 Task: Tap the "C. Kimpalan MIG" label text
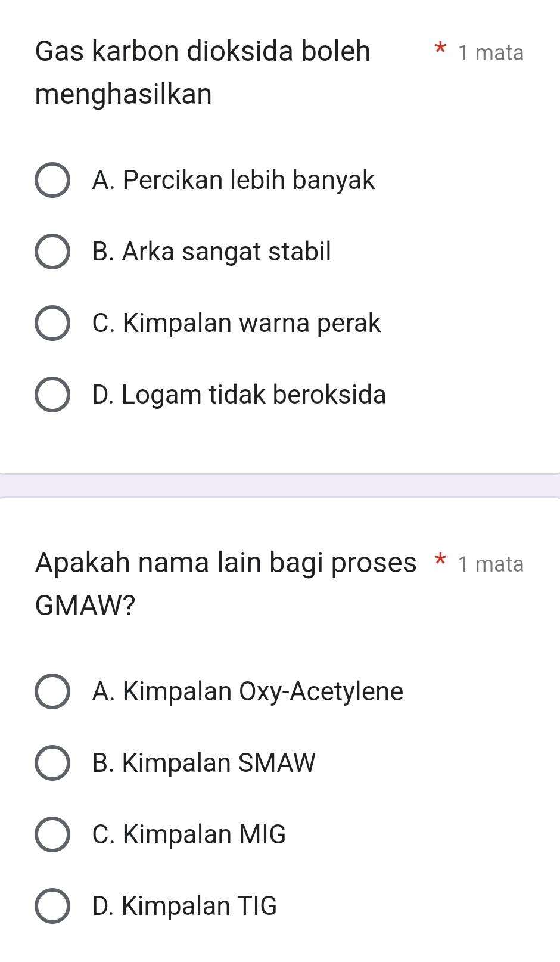(189, 834)
